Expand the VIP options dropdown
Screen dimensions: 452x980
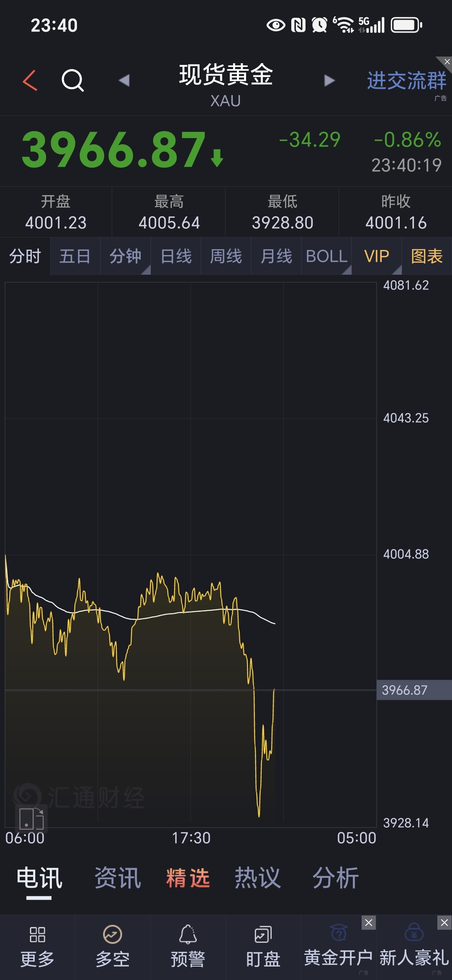[377, 256]
